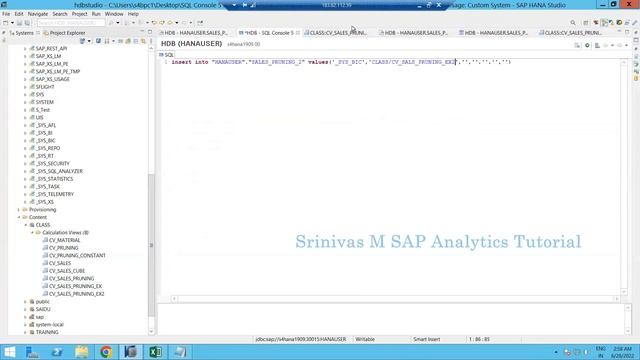The image size is (640, 360).
Task: Click the SQL console Execute icon
Action: [577, 45]
